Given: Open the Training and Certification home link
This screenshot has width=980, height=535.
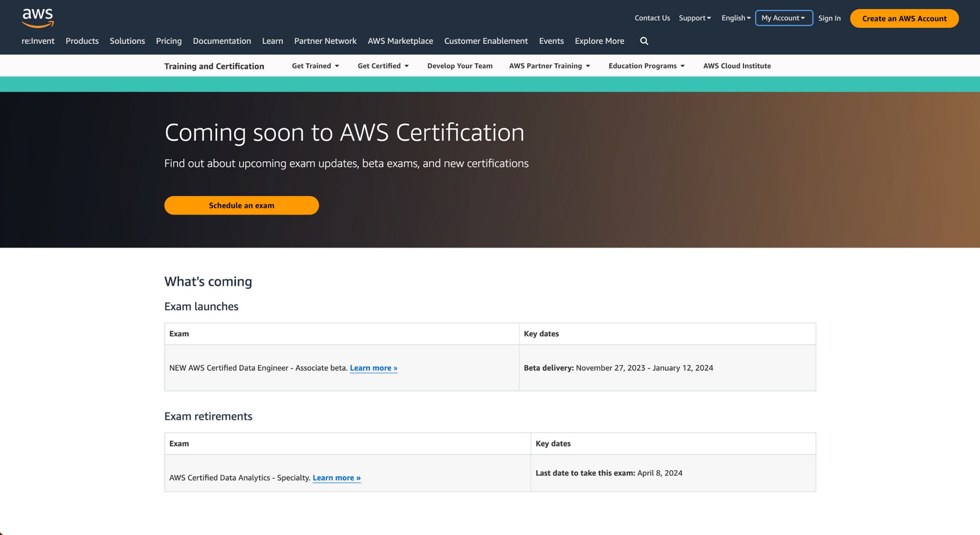Looking at the screenshot, I should click(x=214, y=66).
